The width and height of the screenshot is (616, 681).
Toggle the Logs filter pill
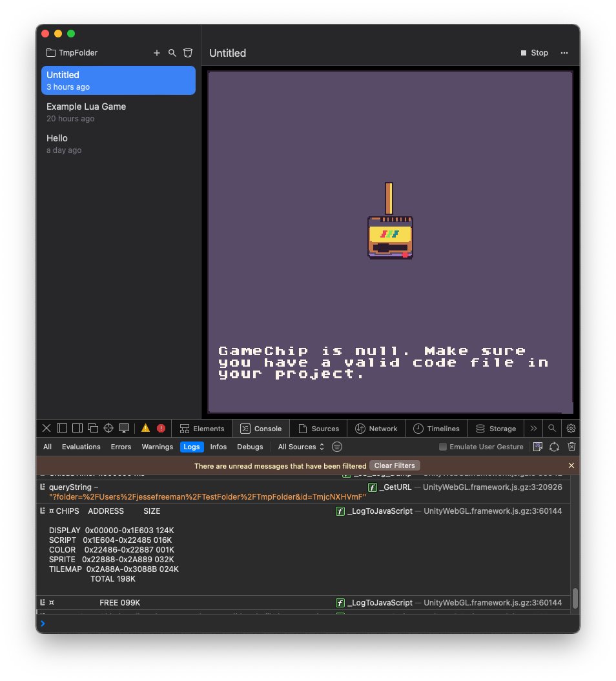click(191, 446)
